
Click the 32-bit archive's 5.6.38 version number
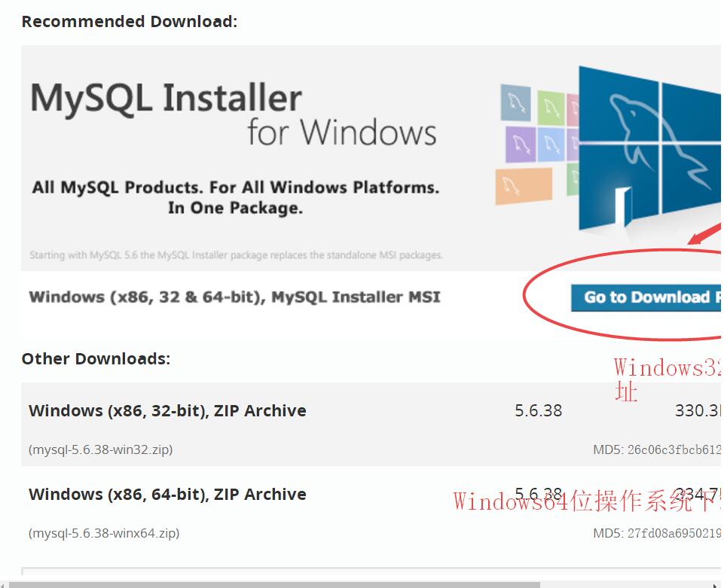(538, 411)
